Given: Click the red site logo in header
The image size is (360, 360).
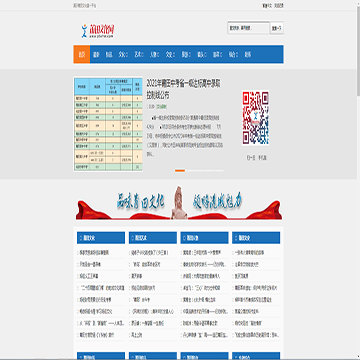Looking at the screenshot, I should pos(98,31).
